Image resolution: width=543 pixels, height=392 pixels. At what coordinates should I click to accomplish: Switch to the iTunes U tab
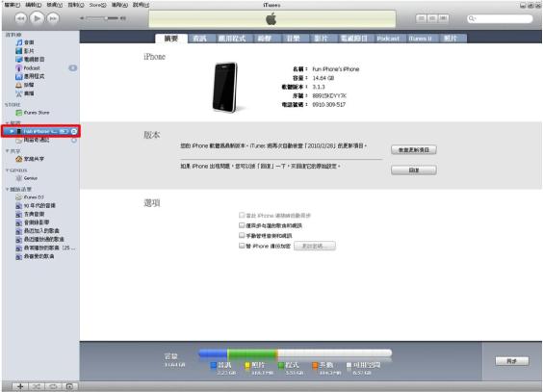420,39
